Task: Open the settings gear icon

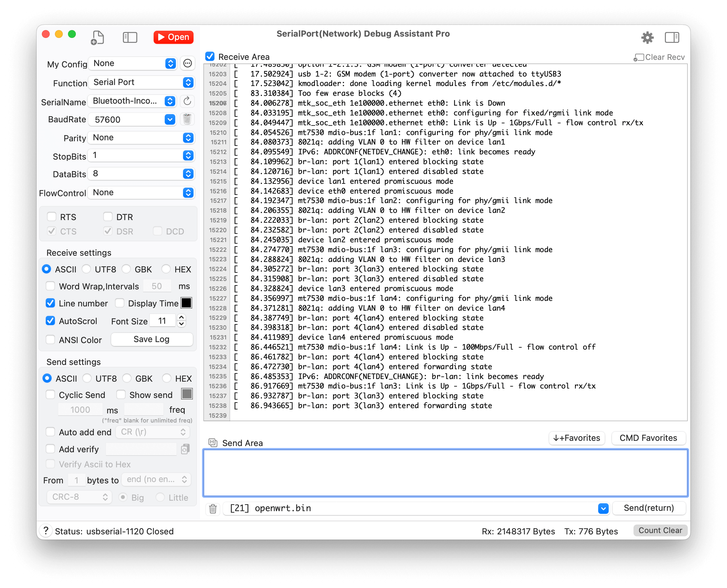Action: click(647, 37)
